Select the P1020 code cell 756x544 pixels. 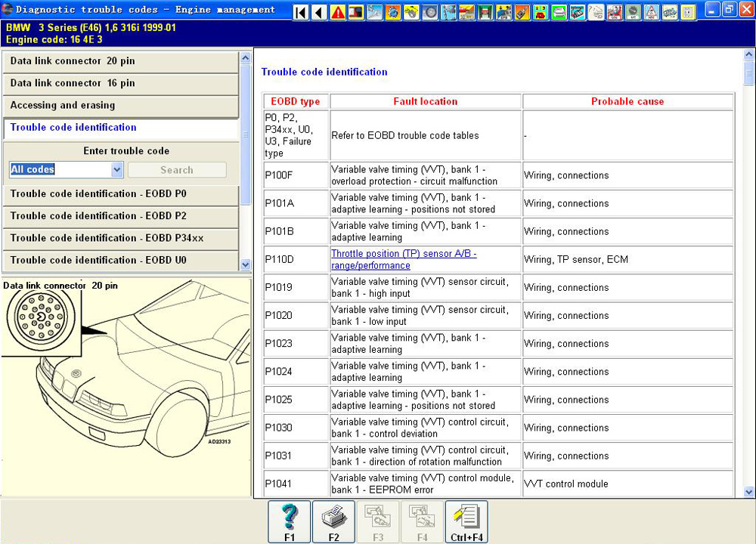(296, 315)
